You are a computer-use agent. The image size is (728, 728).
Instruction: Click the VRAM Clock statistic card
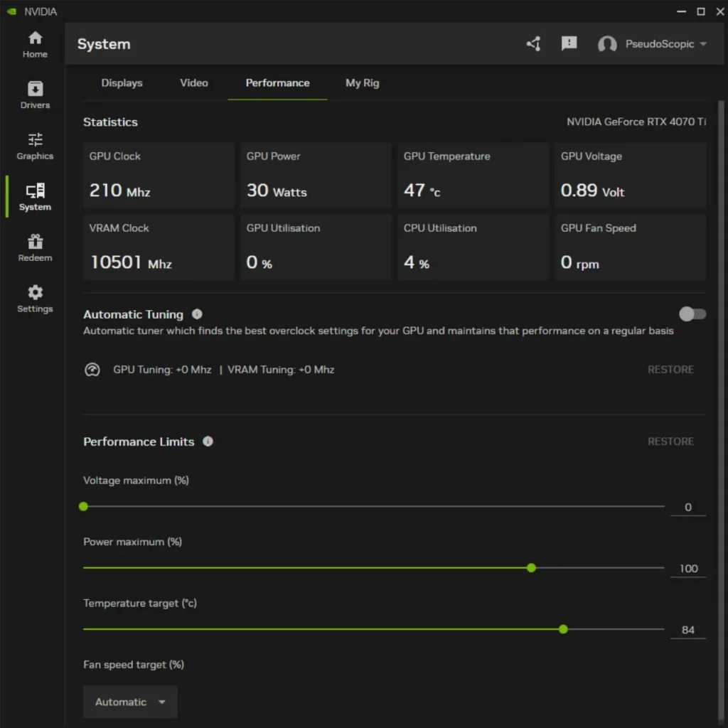(x=159, y=247)
